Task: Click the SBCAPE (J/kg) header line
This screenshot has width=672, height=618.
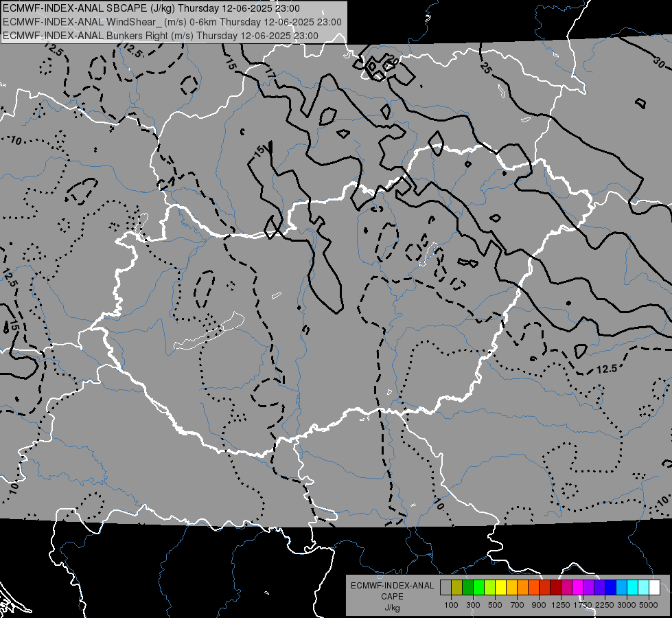Action: pos(151,8)
